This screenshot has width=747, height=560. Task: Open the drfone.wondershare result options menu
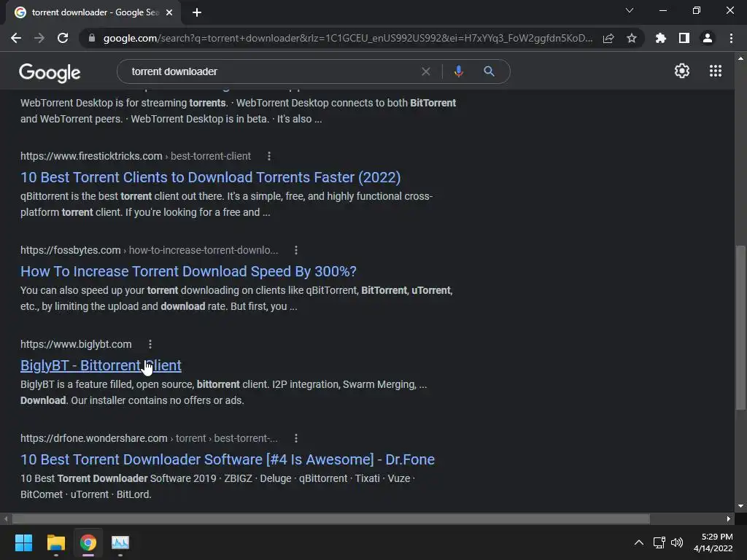pyautogui.click(x=296, y=438)
